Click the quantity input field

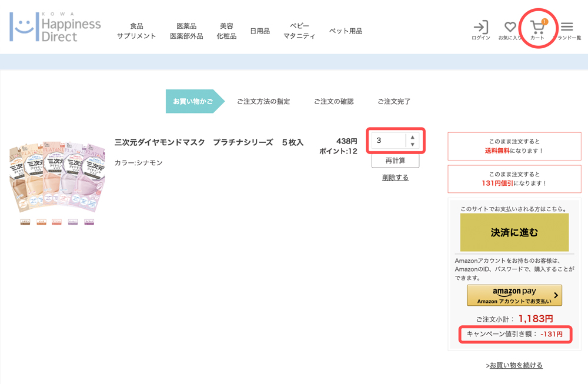(x=389, y=141)
